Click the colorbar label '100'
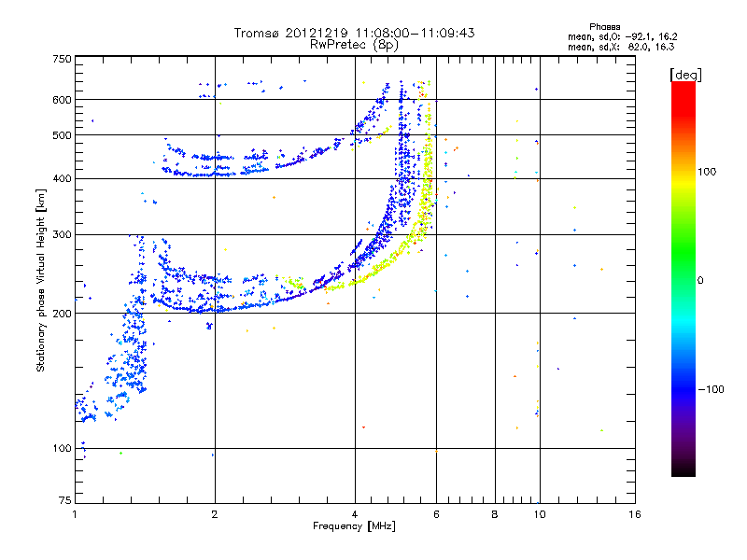 (707, 172)
